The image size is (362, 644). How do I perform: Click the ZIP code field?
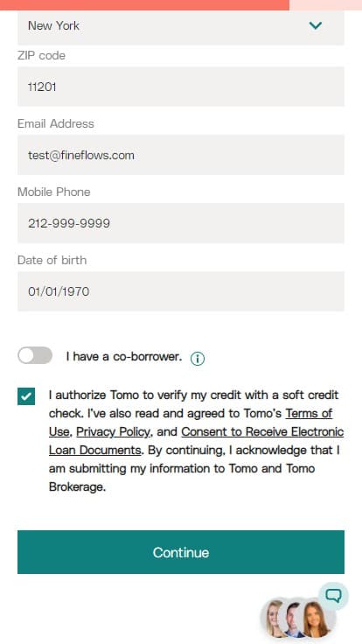[x=181, y=87]
